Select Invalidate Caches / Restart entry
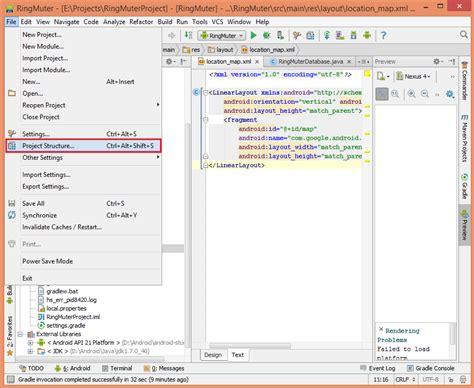 coord(83,227)
